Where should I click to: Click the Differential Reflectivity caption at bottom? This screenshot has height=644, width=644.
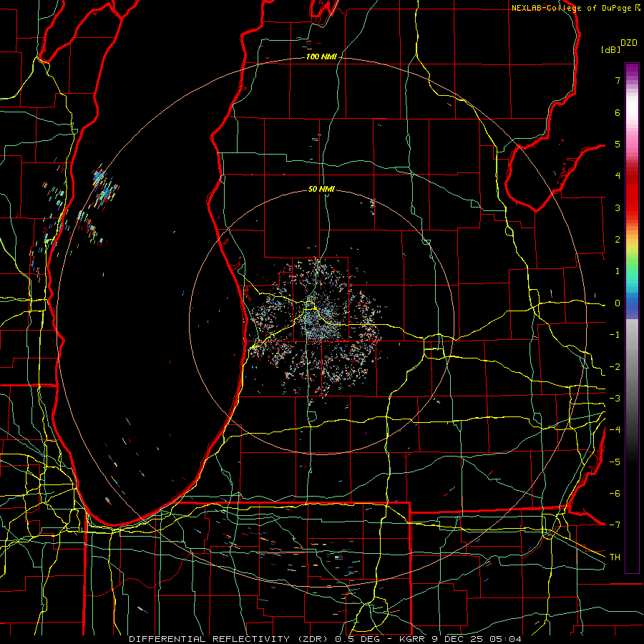pos(326,639)
